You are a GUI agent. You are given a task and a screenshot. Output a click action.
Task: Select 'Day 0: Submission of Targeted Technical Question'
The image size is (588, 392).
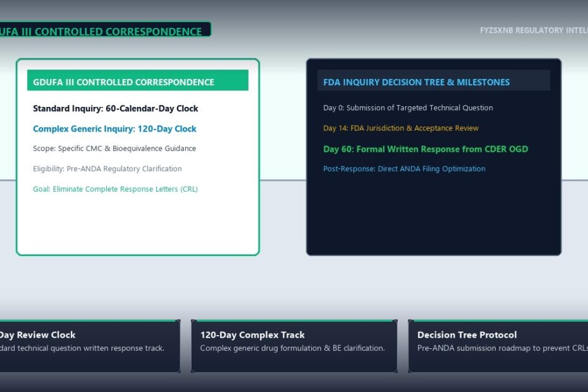(408, 108)
